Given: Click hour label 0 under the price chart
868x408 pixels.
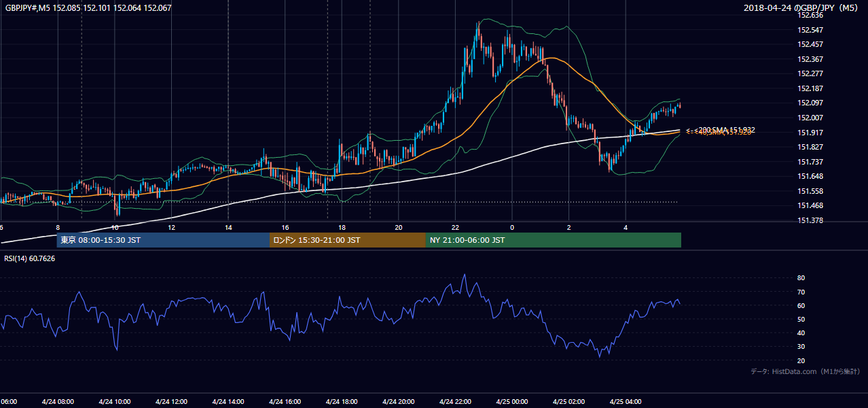Looking at the screenshot, I should point(512,227).
